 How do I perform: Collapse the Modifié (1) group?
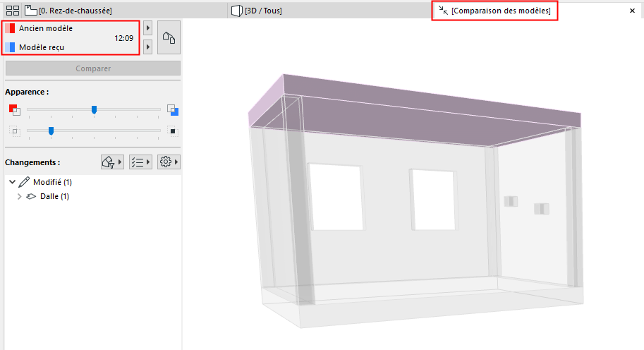[12, 181]
